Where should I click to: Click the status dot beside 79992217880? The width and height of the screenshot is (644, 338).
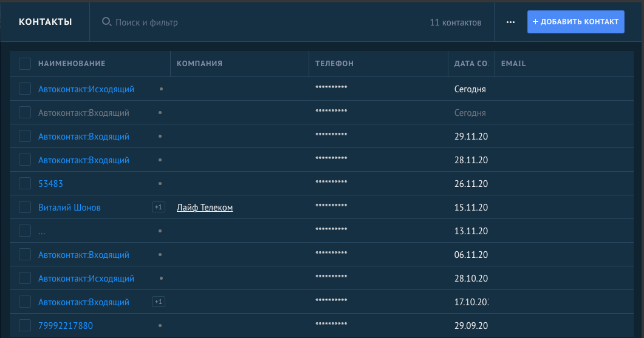click(161, 326)
